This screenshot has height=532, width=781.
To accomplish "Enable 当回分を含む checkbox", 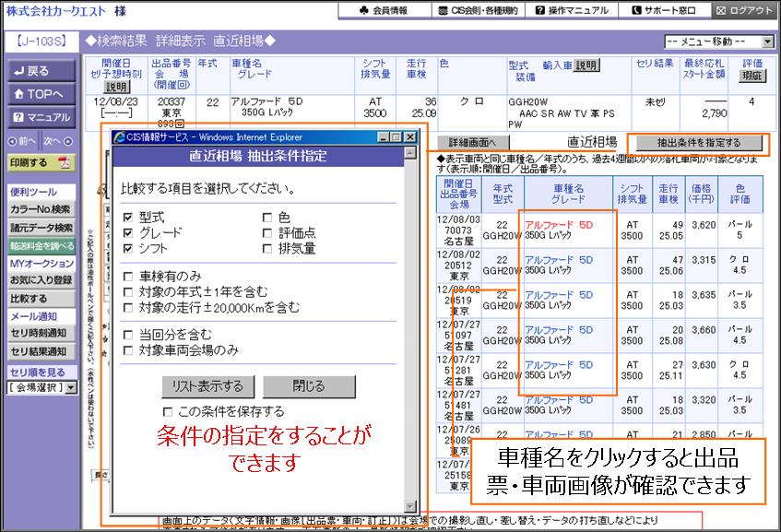I will 128,335.
